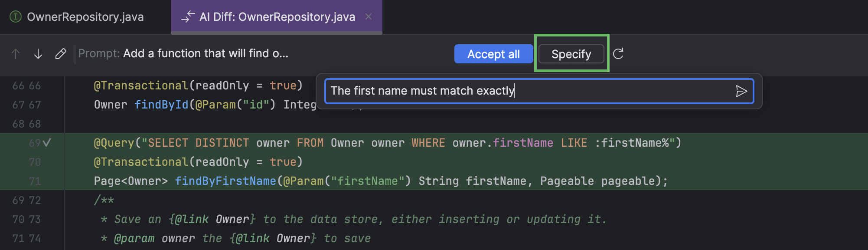
Task: Select the AI Diff: OwnerRepository.java tab
Action: pos(277,17)
